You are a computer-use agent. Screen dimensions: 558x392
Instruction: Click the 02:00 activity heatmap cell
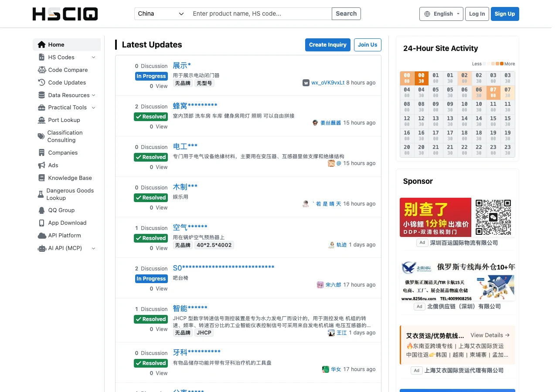(464, 78)
